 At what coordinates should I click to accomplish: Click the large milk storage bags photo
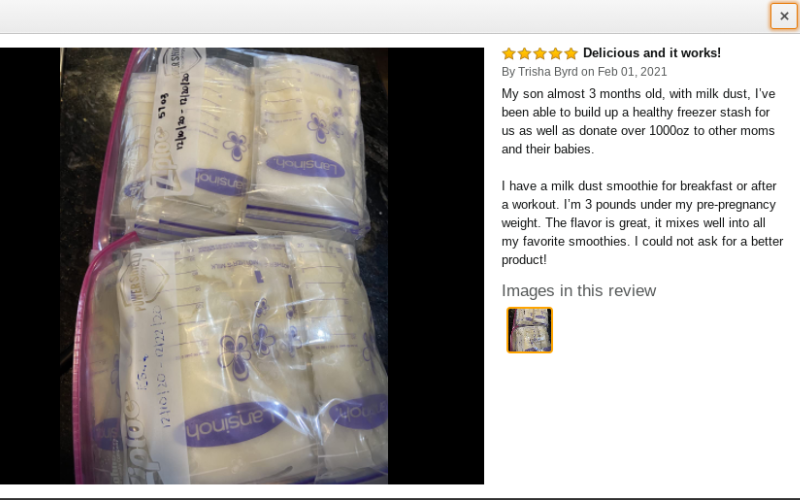coord(223,266)
